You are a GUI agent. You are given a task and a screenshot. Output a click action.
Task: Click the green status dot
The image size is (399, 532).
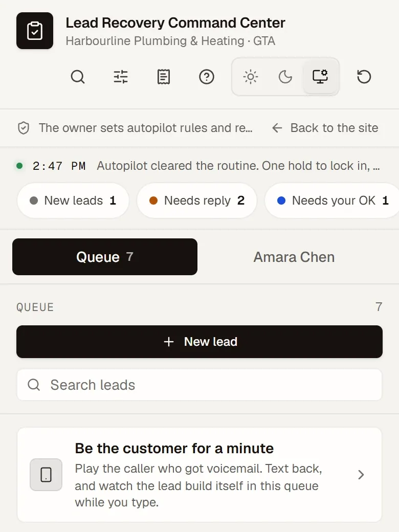pyautogui.click(x=19, y=166)
